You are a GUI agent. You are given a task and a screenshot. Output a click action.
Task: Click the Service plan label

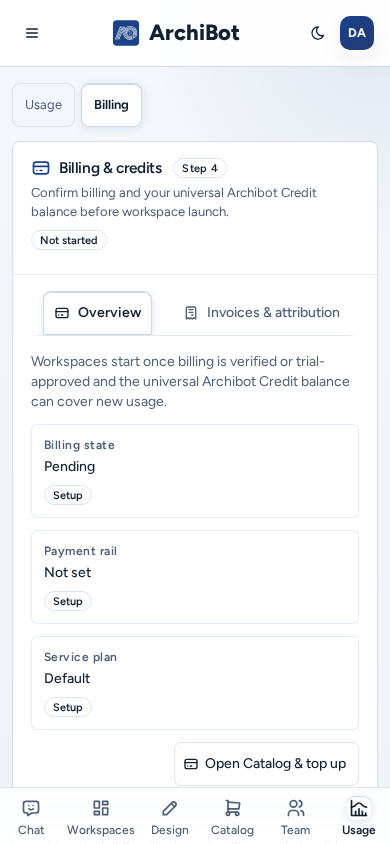click(x=81, y=657)
